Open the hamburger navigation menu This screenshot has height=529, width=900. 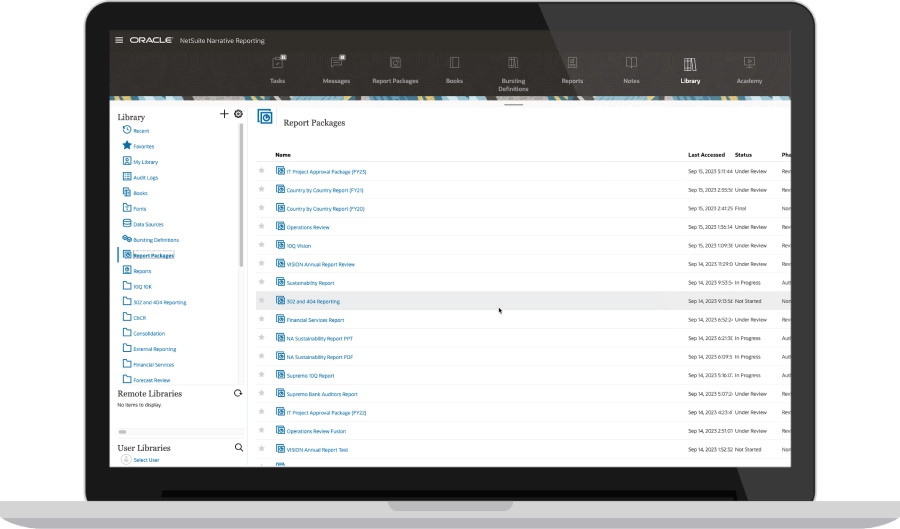(119, 40)
